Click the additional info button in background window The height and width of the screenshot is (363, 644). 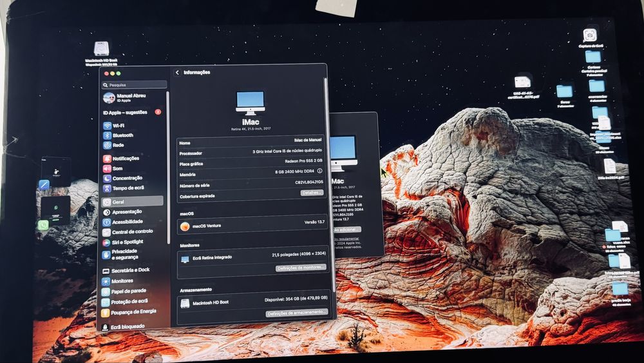(x=347, y=230)
